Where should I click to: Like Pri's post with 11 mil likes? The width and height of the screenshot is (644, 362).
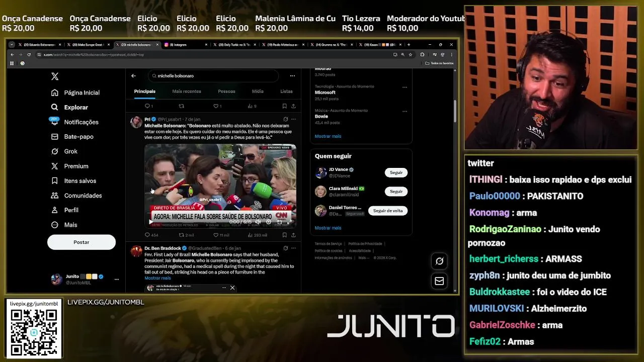click(221, 235)
